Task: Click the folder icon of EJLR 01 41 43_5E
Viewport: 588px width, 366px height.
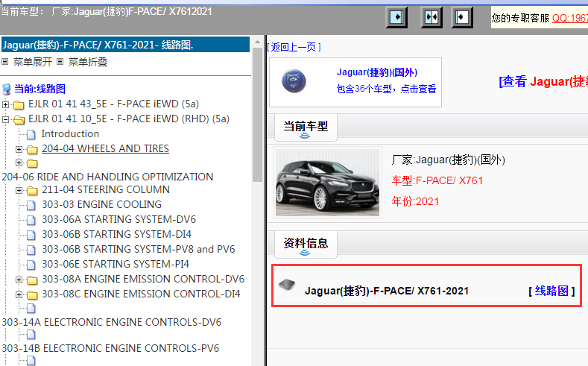Action: click(x=19, y=104)
